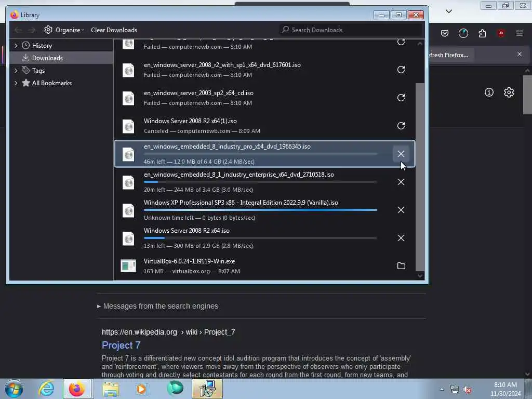The image size is (532, 399).
Task: Open the Firefox downloads progress indicator
Action: coord(463,33)
